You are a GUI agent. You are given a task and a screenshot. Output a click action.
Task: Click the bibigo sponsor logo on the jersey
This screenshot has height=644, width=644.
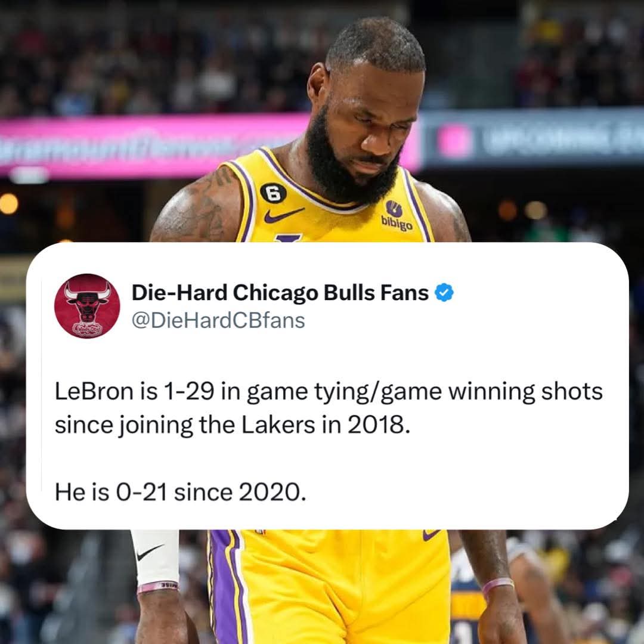(x=396, y=216)
